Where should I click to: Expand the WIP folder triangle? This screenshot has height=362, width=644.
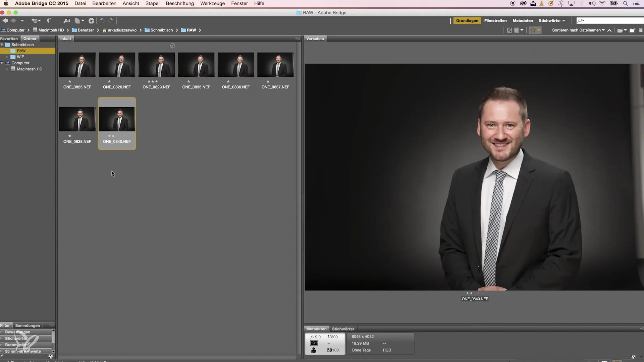[x=7, y=57]
